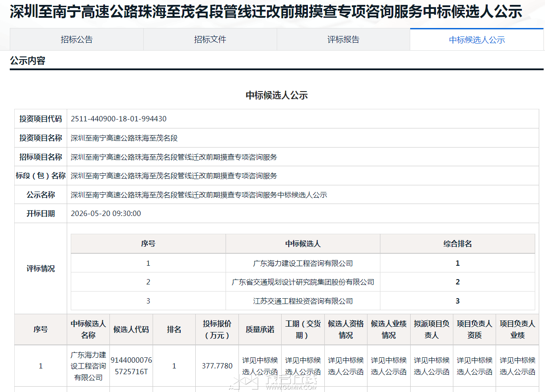Click the 中标候选人名称 header in details table

tap(88, 329)
